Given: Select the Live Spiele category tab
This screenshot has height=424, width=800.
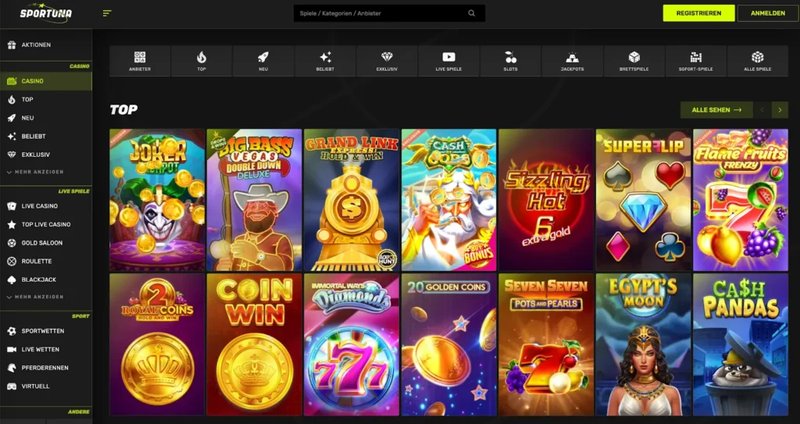Looking at the screenshot, I should (x=449, y=61).
